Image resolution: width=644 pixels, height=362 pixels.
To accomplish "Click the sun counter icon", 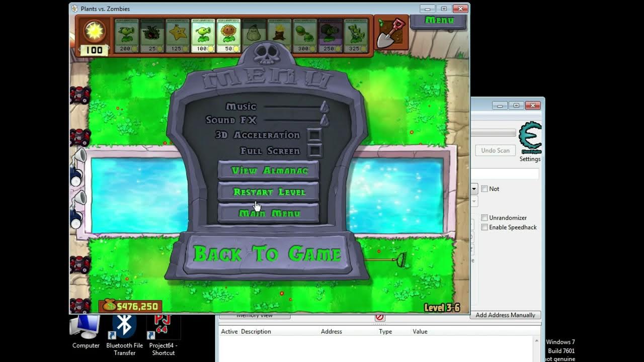I will [x=94, y=31].
